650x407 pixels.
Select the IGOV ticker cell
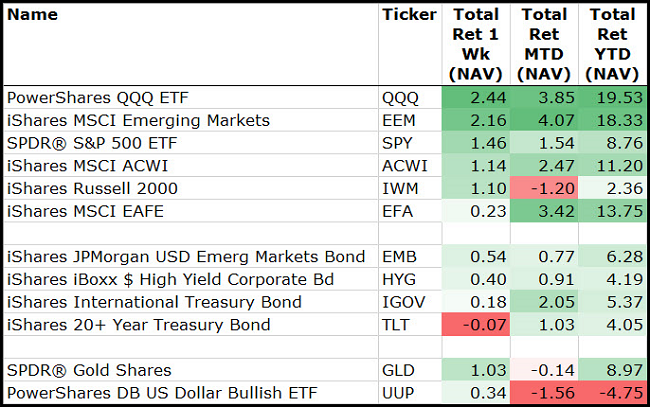coord(401,302)
